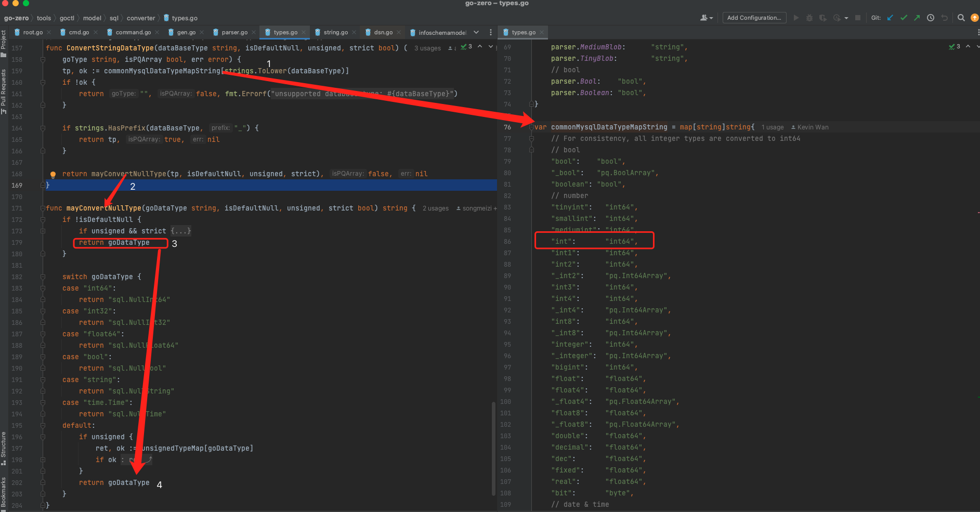Toggle the Structure tool window

tap(4, 448)
